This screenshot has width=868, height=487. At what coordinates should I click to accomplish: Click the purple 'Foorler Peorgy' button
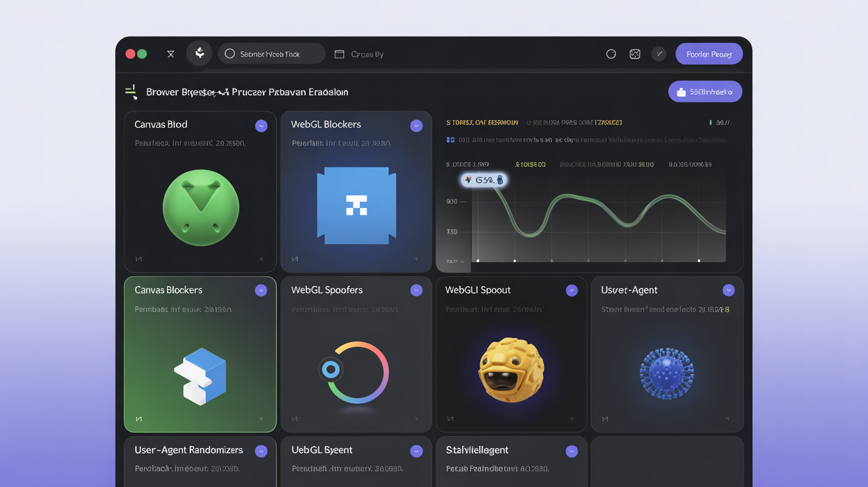pyautogui.click(x=709, y=54)
